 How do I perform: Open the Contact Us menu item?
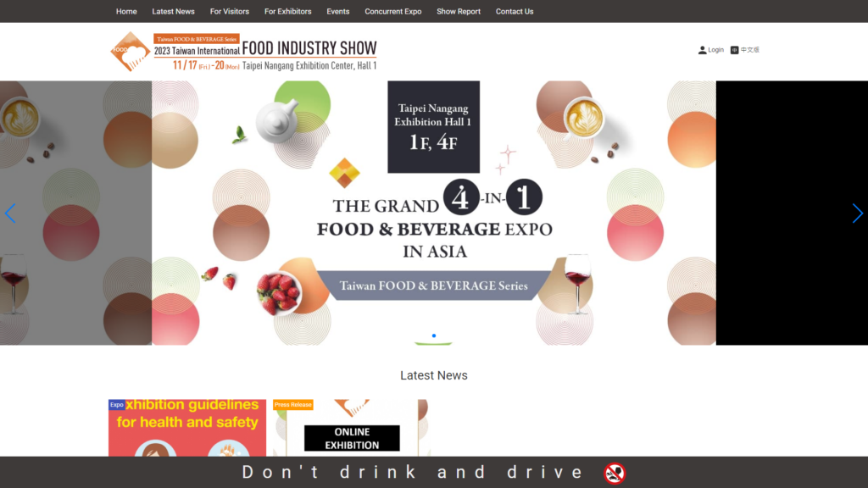pyautogui.click(x=515, y=11)
